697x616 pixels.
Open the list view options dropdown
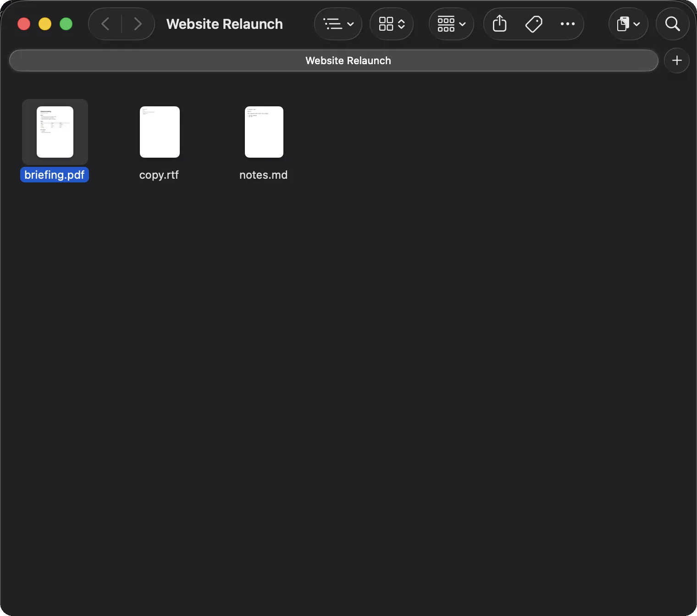click(x=338, y=24)
